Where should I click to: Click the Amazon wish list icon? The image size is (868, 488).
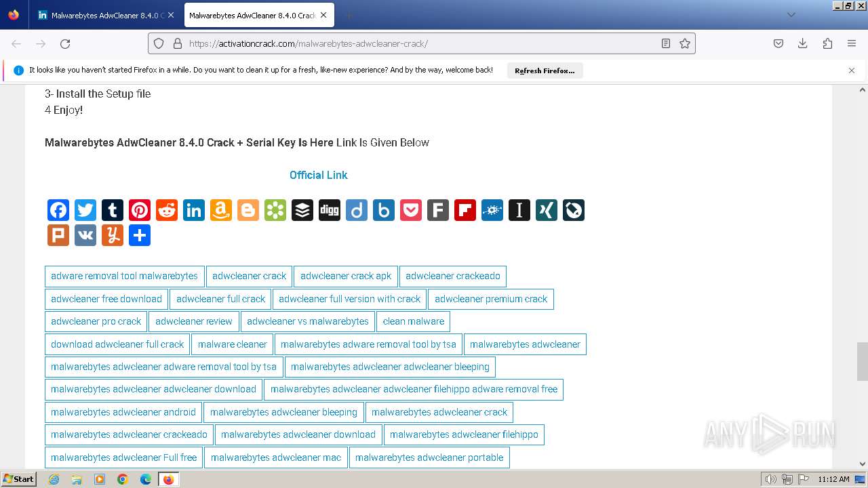221,210
